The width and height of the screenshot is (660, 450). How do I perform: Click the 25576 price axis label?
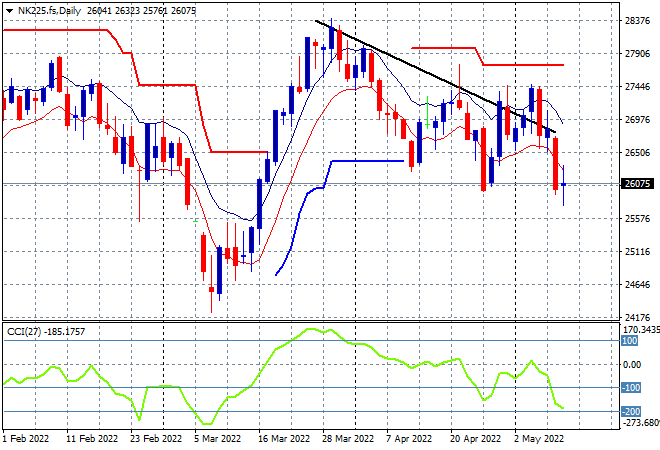(x=637, y=218)
